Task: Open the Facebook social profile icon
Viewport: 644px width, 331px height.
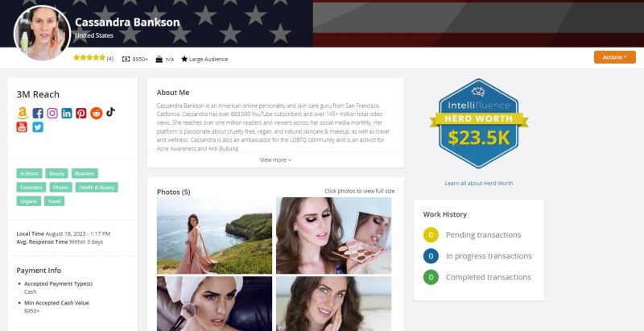Action: (38, 114)
